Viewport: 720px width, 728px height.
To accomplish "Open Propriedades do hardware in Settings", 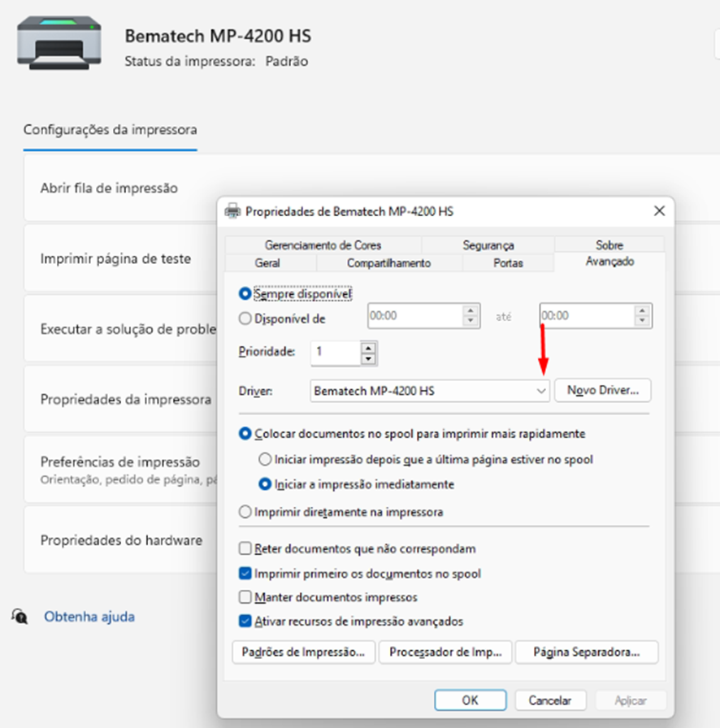I will coord(120,540).
